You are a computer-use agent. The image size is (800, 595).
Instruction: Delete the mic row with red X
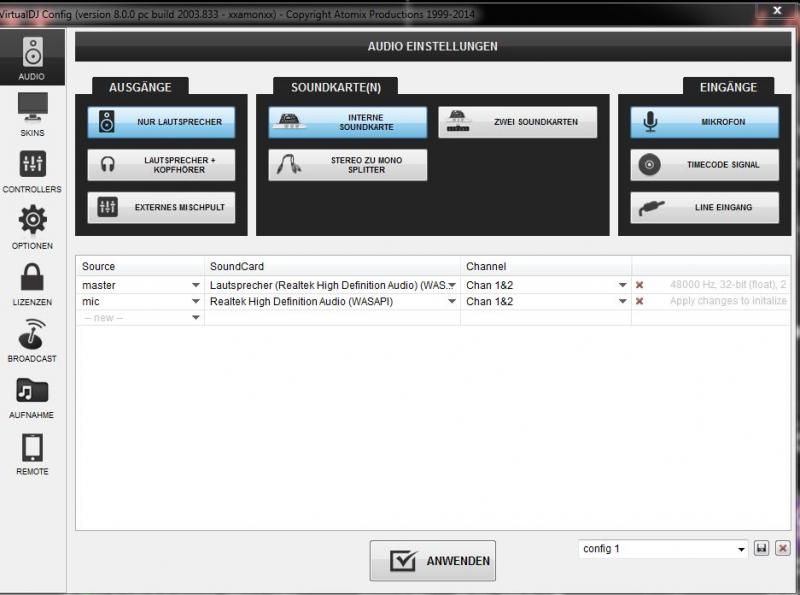(639, 302)
